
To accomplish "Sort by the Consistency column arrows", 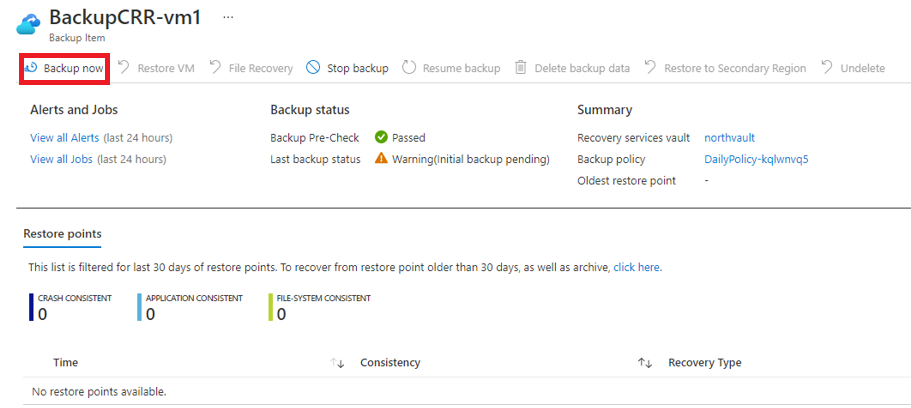I will (645, 363).
